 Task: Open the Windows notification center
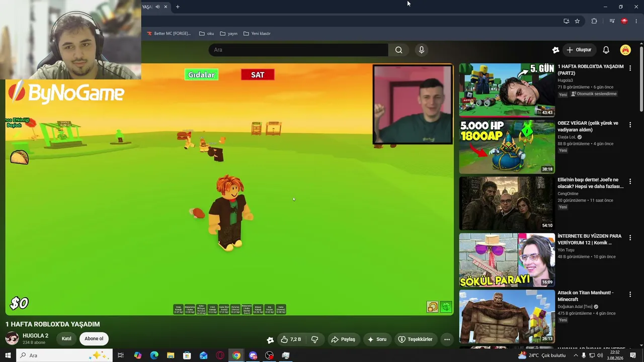click(x=633, y=355)
